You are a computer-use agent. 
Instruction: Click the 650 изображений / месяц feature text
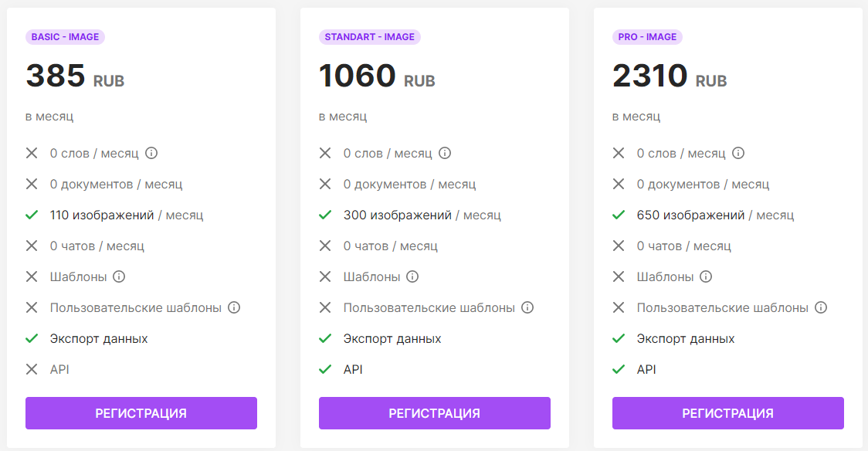pyautogui.click(x=715, y=215)
